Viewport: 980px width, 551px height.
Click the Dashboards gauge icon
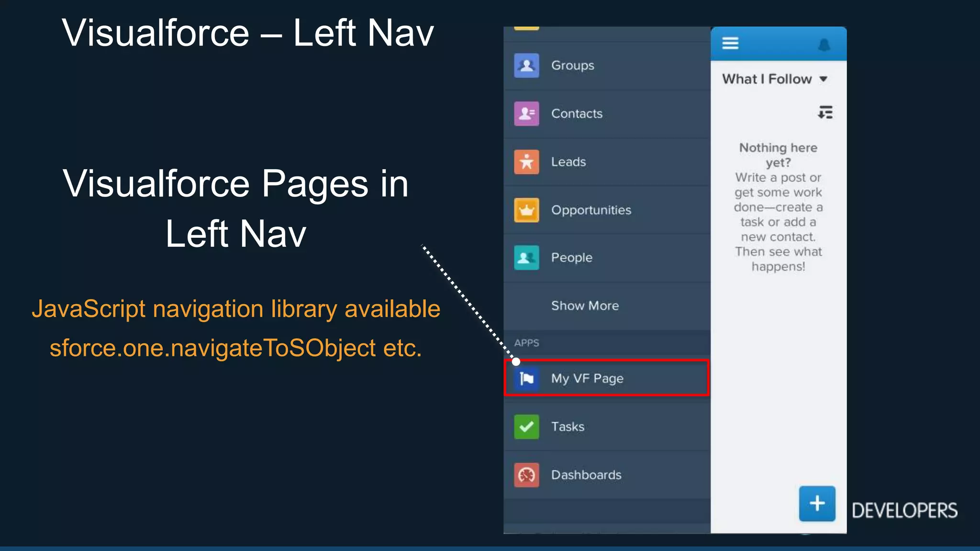(x=526, y=475)
